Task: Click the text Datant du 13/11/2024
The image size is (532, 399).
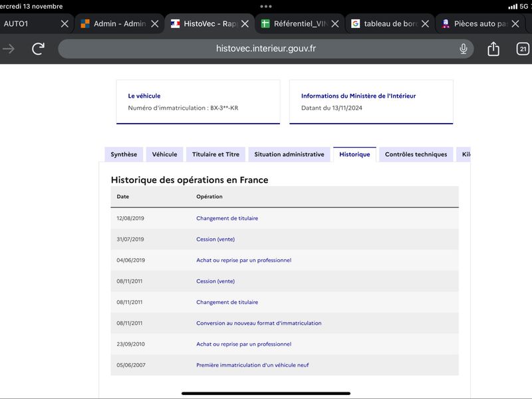Action: pos(331,108)
